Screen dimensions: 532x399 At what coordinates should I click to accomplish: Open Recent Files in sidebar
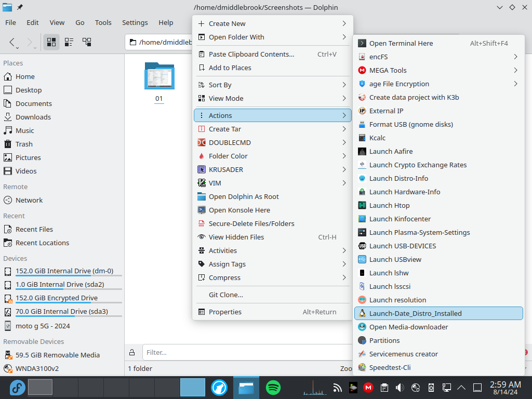pos(62,229)
